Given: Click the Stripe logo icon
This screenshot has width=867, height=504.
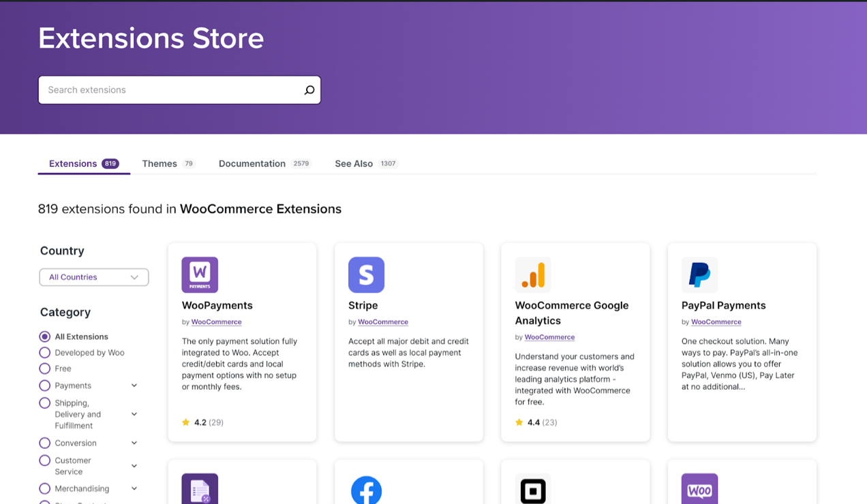Looking at the screenshot, I should pyautogui.click(x=366, y=274).
